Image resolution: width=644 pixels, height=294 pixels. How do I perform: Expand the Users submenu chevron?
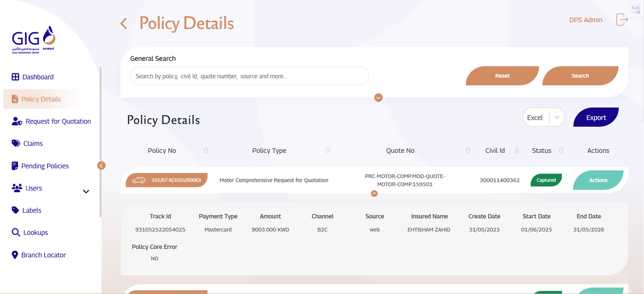[86, 191]
